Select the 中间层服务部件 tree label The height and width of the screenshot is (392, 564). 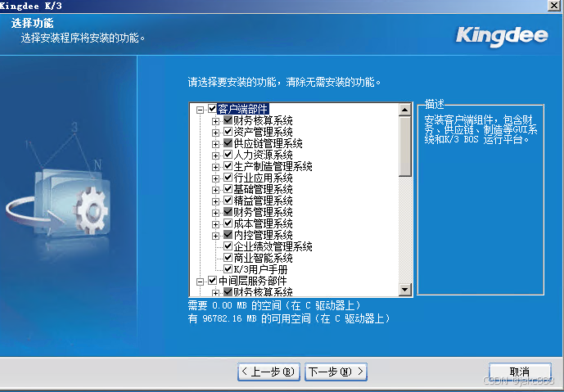(252, 281)
